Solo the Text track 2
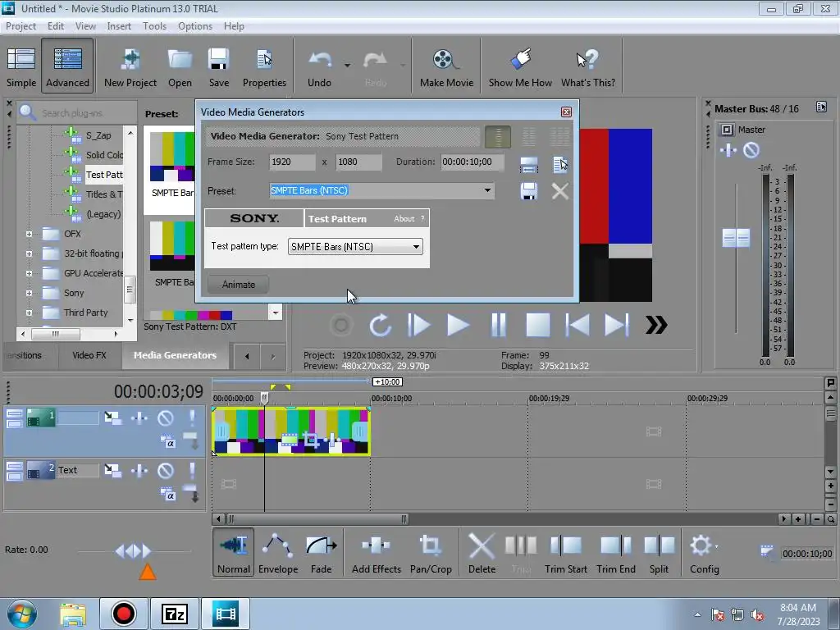The width and height of the screenshot is (840, 630). [x=192, y=470]
